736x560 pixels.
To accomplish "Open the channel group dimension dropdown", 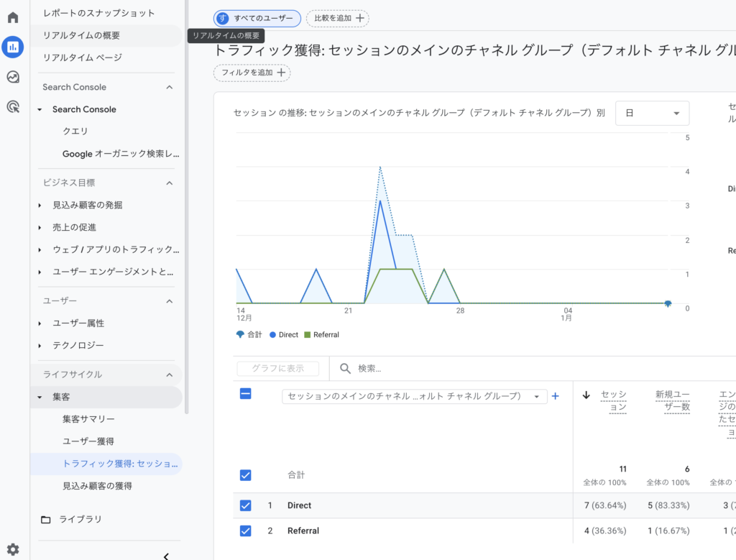I will point(414,396).
